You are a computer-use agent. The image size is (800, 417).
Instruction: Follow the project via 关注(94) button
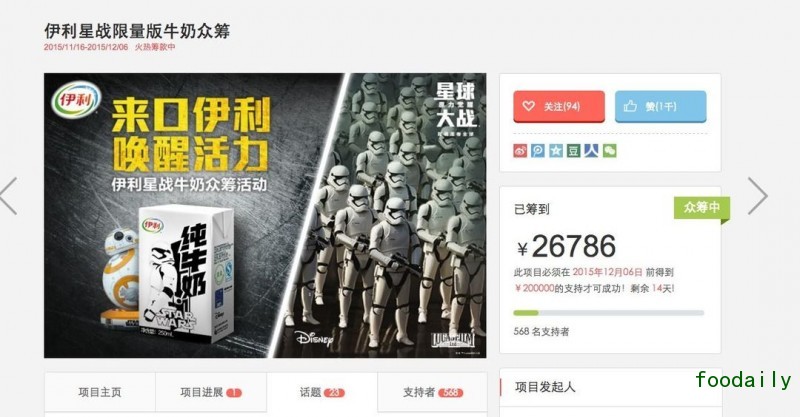click(x=559, y=106)
